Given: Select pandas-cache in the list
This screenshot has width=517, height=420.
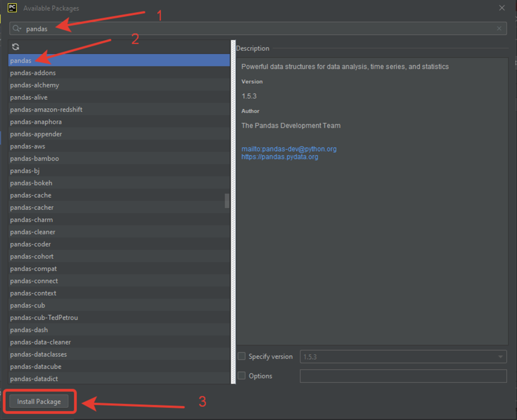Looking at the screenshot, I should click(119, 195).
